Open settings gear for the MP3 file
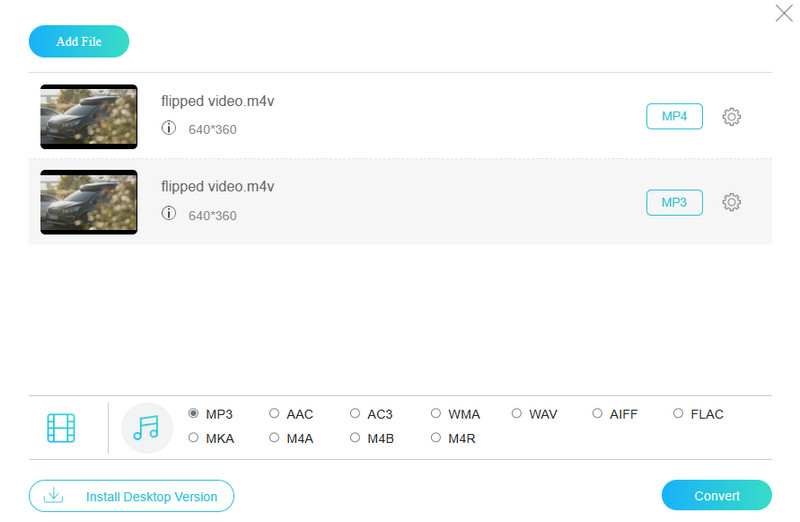Image resolution: width=800 pixels, height=522 pixels. (731, 202)
